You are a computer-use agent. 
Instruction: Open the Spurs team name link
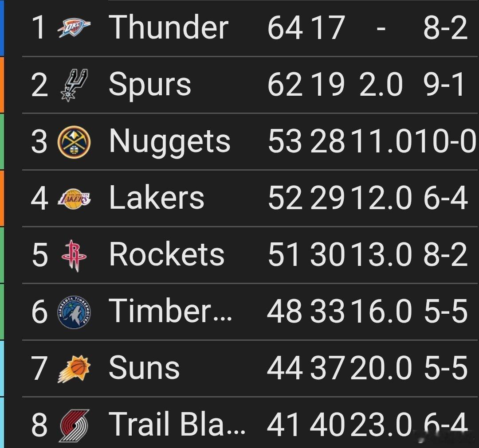[x=150, y=85]
